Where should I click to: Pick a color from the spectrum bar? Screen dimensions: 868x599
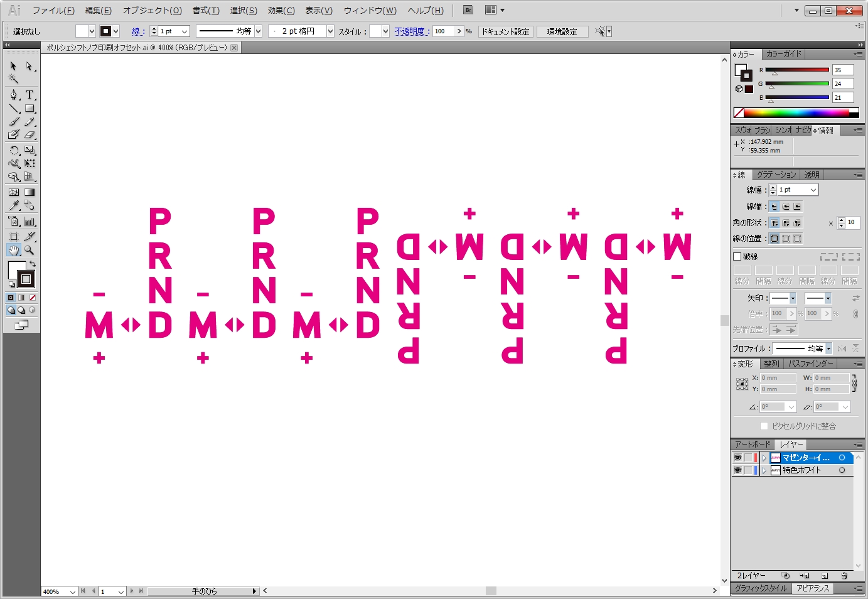[796, 113]
